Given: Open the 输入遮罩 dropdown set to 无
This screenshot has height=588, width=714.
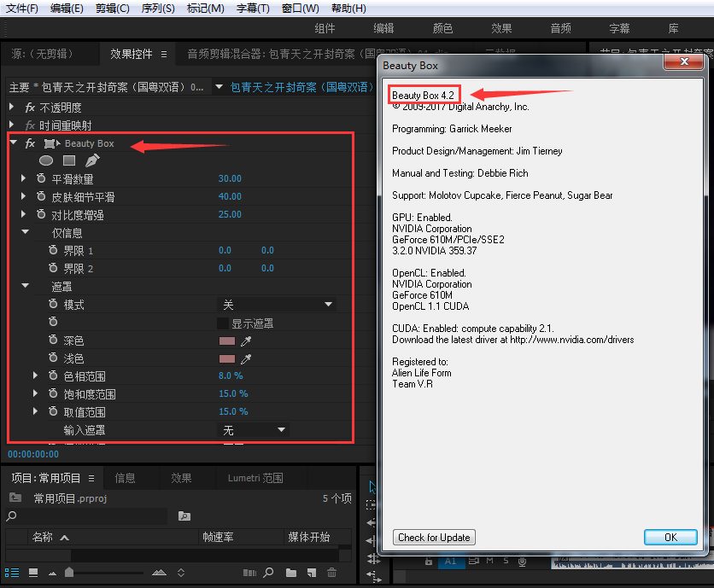Looking at the screenshot, I should click(252, 429).
